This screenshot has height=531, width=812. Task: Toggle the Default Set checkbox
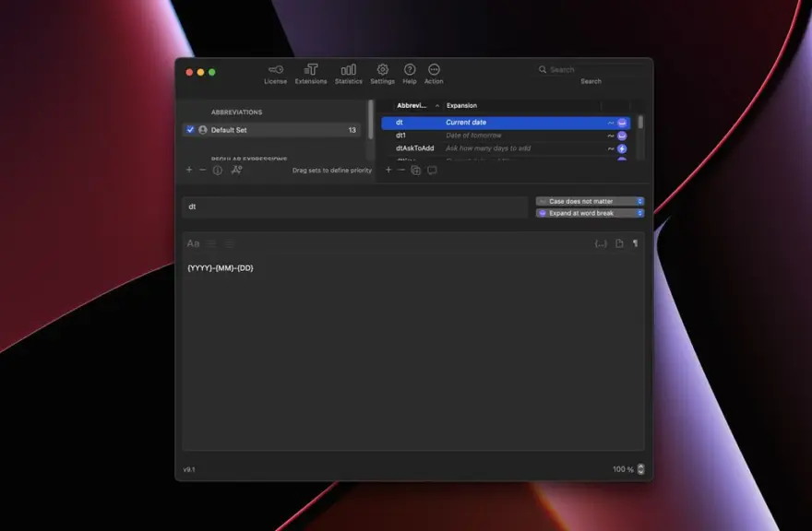click(190, 129)
